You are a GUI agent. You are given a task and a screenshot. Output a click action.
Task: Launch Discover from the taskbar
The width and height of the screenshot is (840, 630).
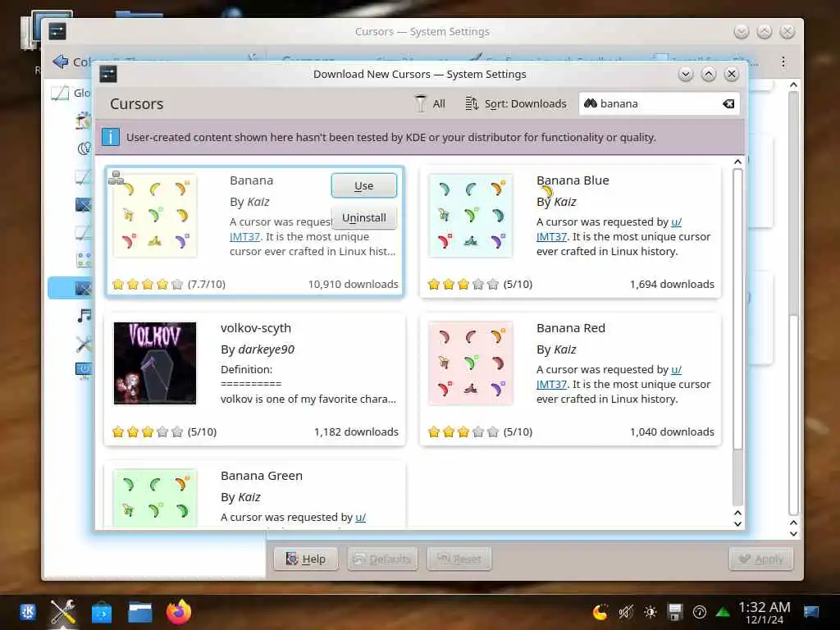[x=101, y=612]
